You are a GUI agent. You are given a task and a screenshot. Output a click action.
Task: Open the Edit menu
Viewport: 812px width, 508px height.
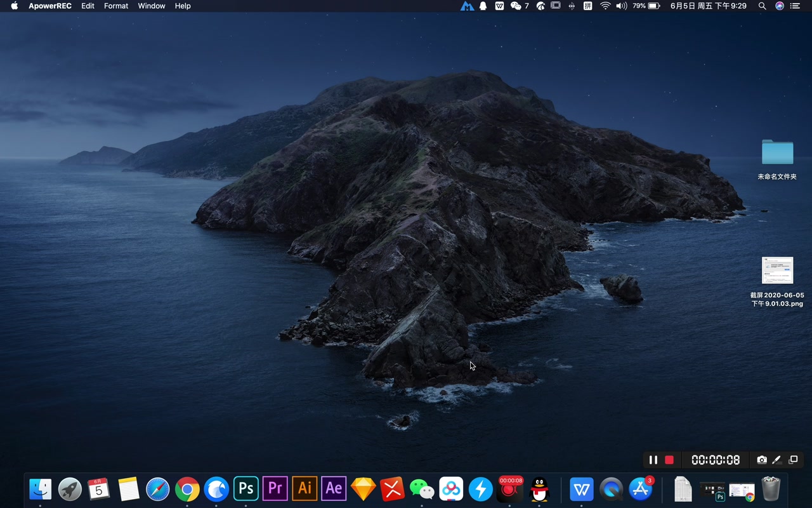click(x=88, y=6)
